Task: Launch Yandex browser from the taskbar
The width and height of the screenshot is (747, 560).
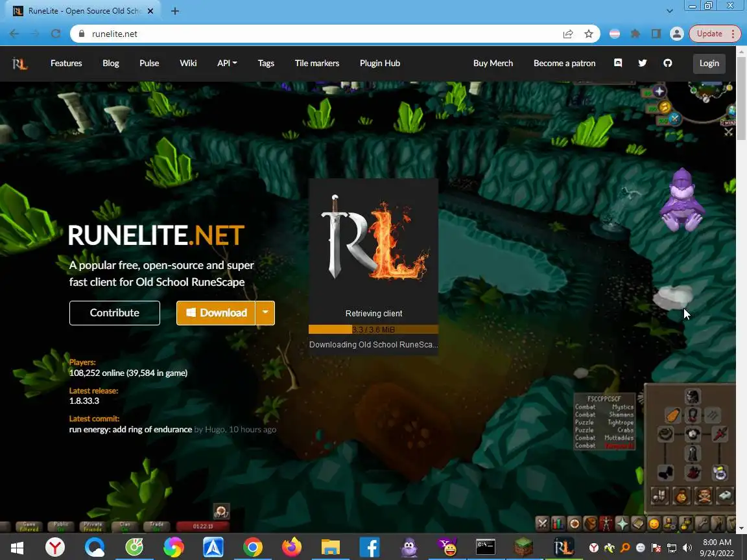Action: point(55,547)
